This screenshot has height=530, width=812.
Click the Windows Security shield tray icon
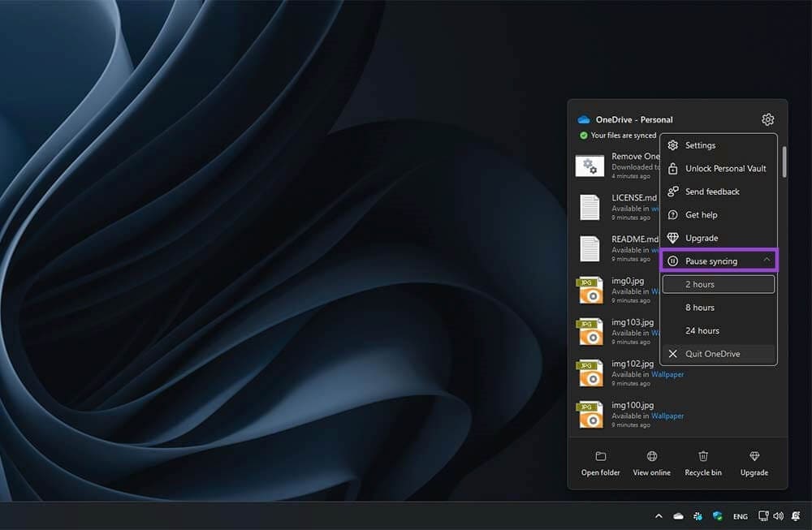click(717, 516)
